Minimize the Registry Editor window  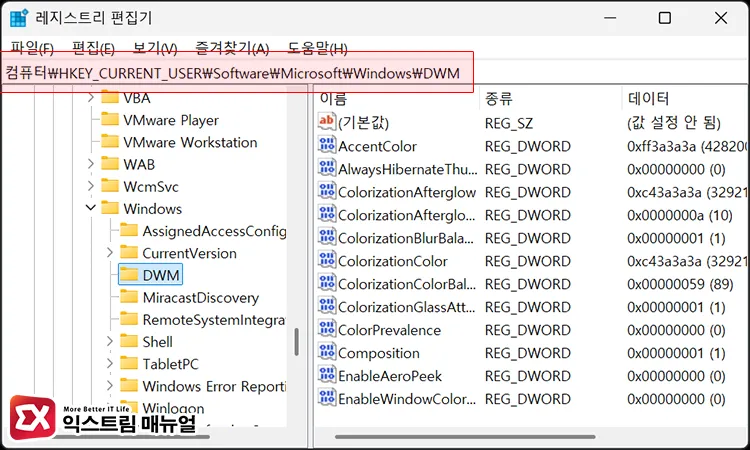pyautogui.click(x=610, y=18)
